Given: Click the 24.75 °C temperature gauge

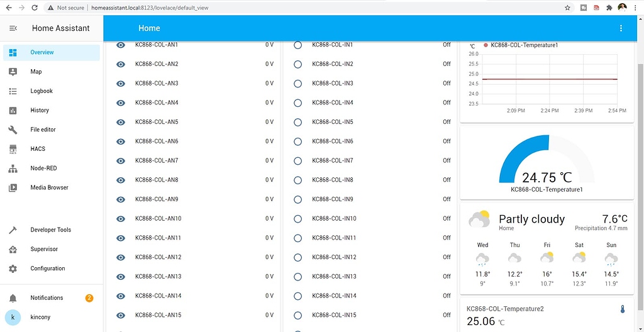Looking at the screenshot, I should tap(547, 160).
